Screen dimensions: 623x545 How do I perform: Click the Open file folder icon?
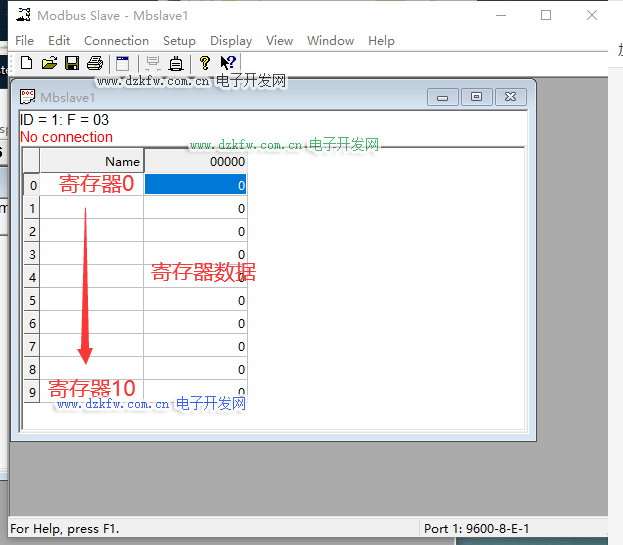point(49,63)
